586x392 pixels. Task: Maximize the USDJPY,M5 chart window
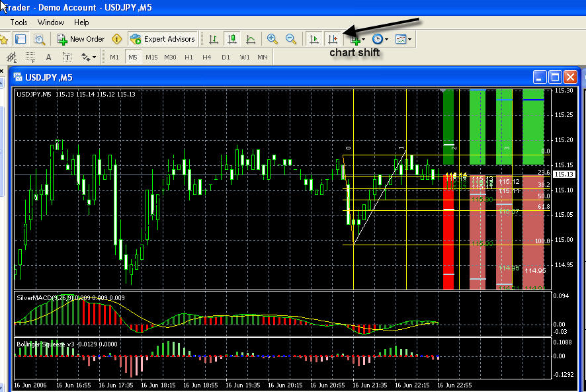556,77
